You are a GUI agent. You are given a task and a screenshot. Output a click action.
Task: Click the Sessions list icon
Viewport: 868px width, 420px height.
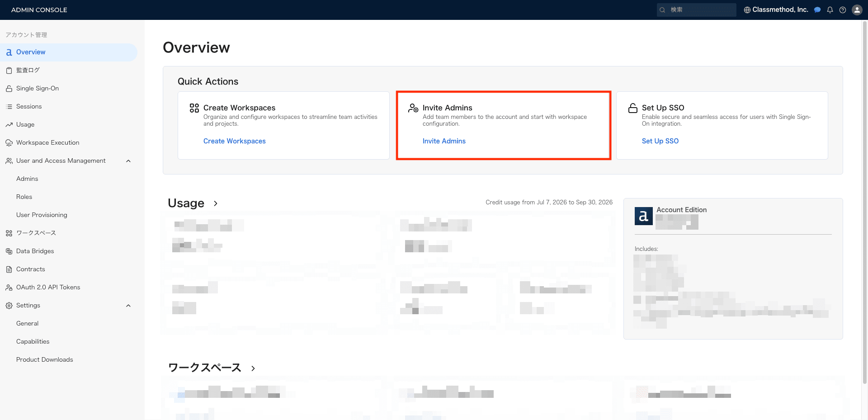tap(9, 107)
